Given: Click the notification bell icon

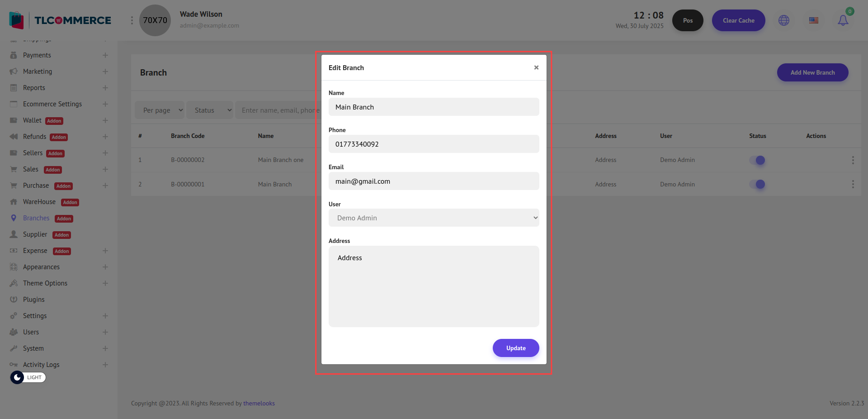Looking at the screenshot, I should (843, 20).
